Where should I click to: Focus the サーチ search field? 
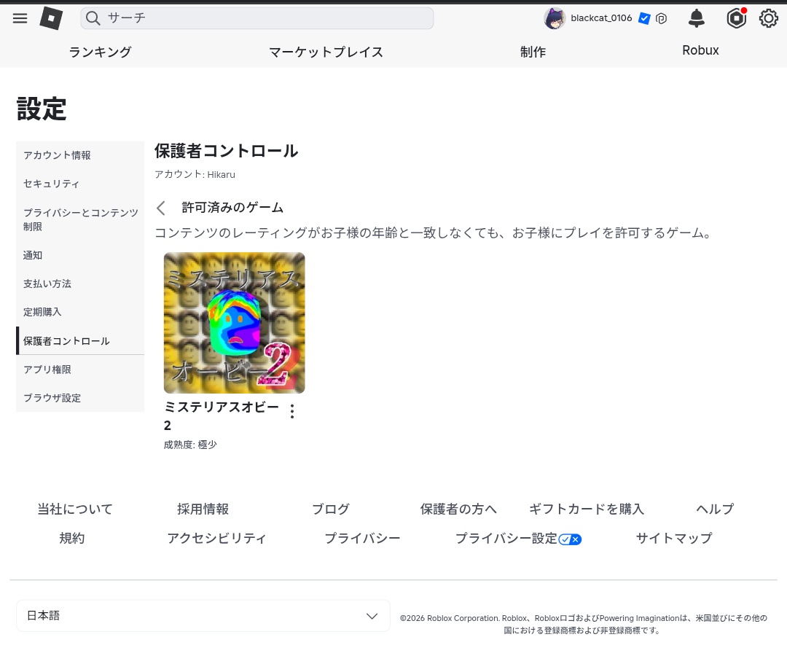pyautogui.click(x=257, y=18)
